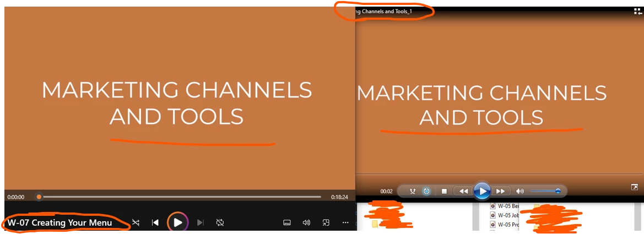The height and width of the screenshot is (234, 644).
Task: Go to previous track in left player
Action: tap(155, 222)
